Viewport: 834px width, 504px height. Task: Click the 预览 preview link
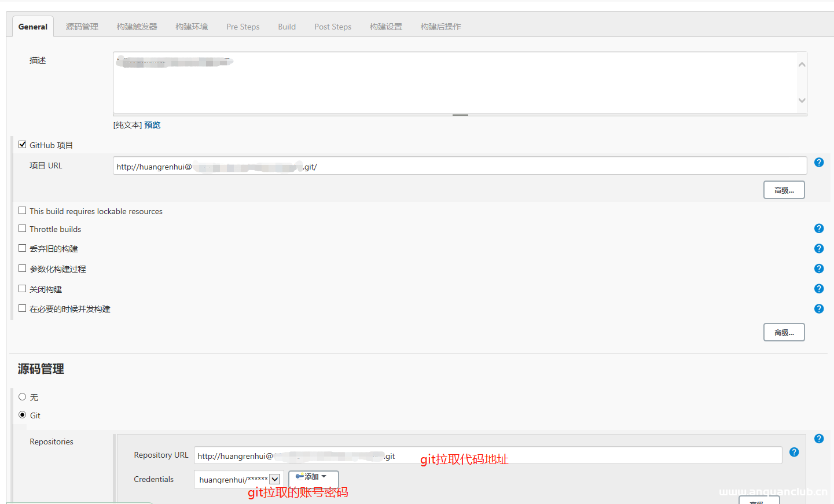152,125
